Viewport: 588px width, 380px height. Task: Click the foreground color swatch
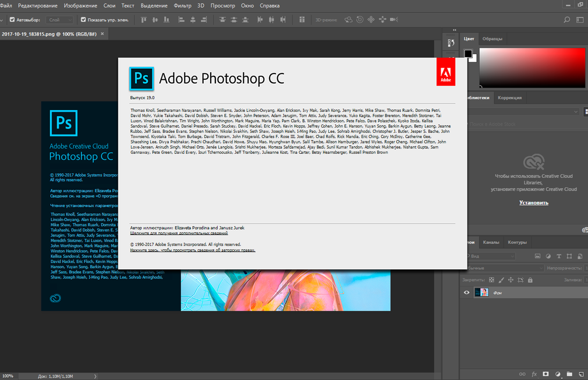(x=468, y=54)
